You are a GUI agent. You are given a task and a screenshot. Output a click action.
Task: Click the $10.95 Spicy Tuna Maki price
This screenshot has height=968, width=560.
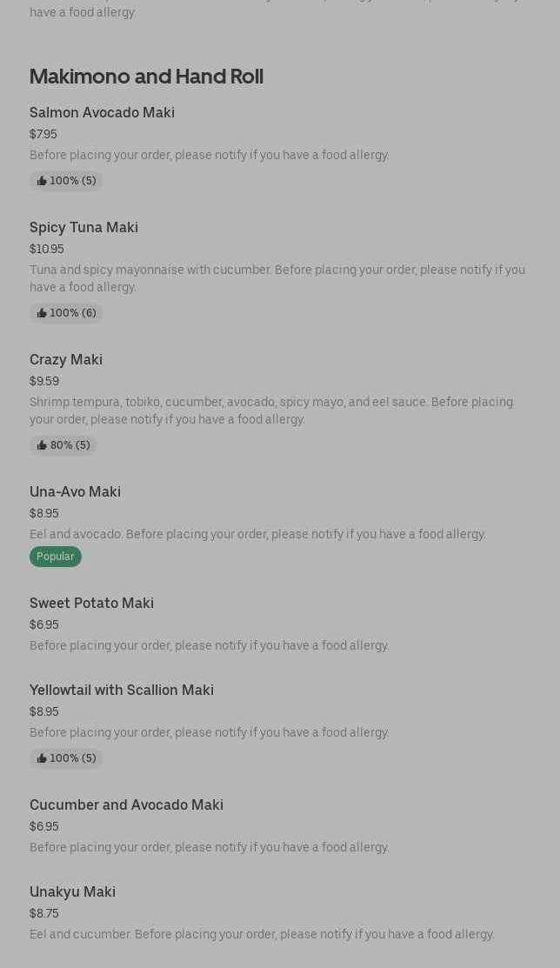coord(47,250)
